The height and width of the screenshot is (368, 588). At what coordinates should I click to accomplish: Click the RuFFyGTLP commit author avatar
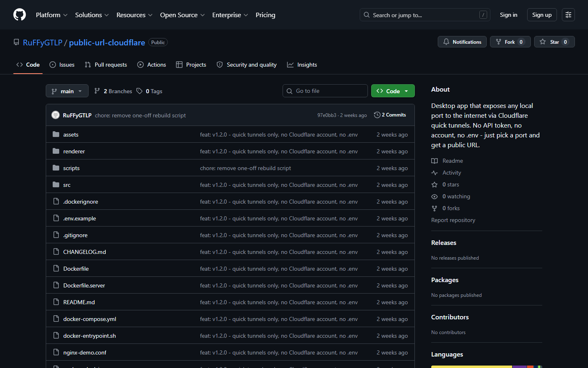coord(56,115)
